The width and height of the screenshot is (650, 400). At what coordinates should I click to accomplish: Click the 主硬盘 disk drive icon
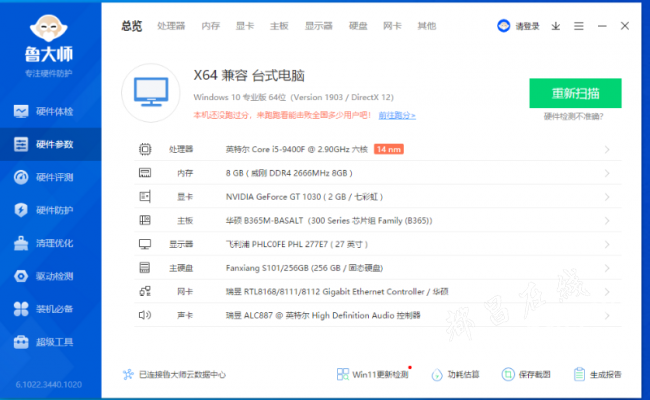[145, 268]
